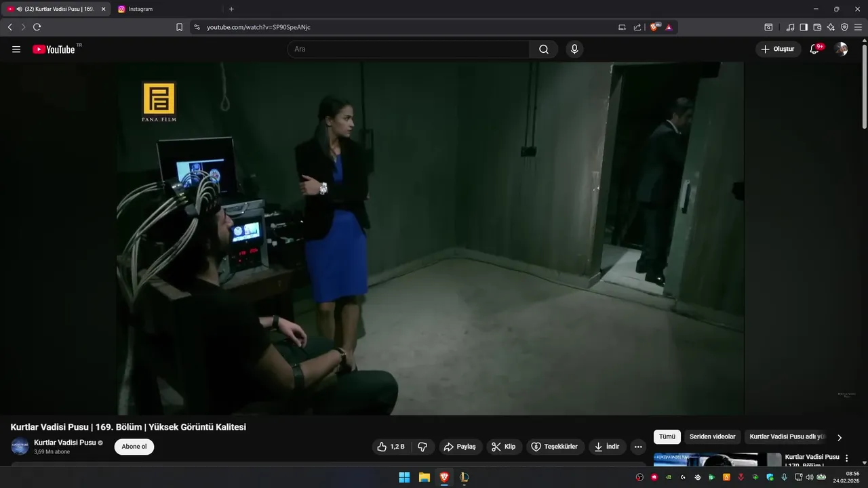Open Kurtlar Vadisi Pusu channel name
The width and height of the screenshot is (868, 488).
pos(65,443)
